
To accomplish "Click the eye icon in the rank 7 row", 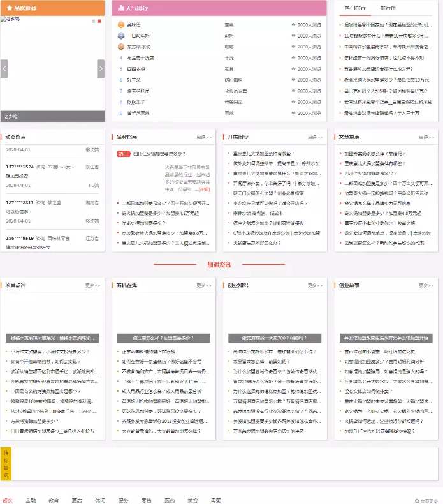I will click(x=293, y=91).
